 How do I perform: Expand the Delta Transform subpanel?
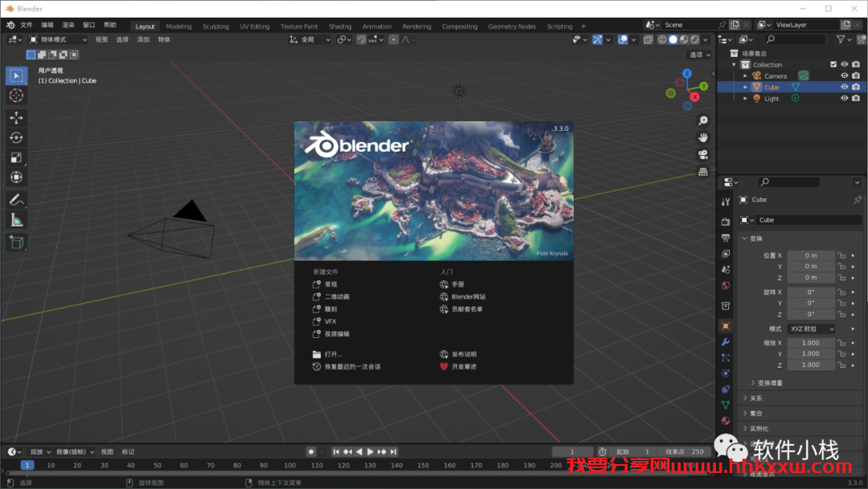click(753, 383)
